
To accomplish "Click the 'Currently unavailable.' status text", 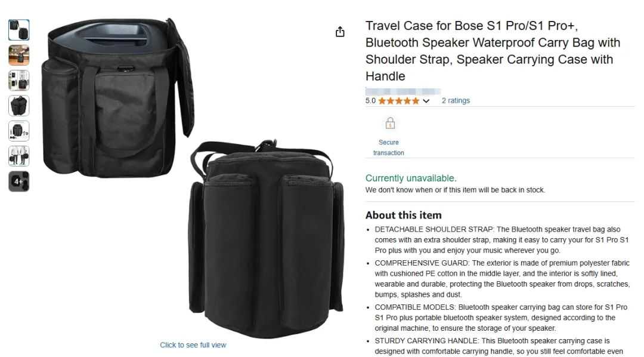I will [411, 178].
